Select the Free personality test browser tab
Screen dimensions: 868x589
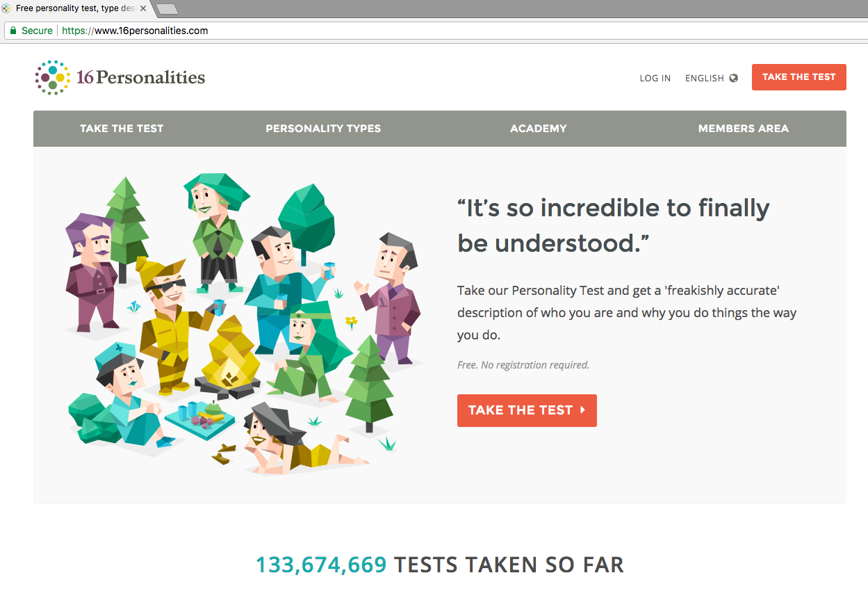[x=76, y=9]
